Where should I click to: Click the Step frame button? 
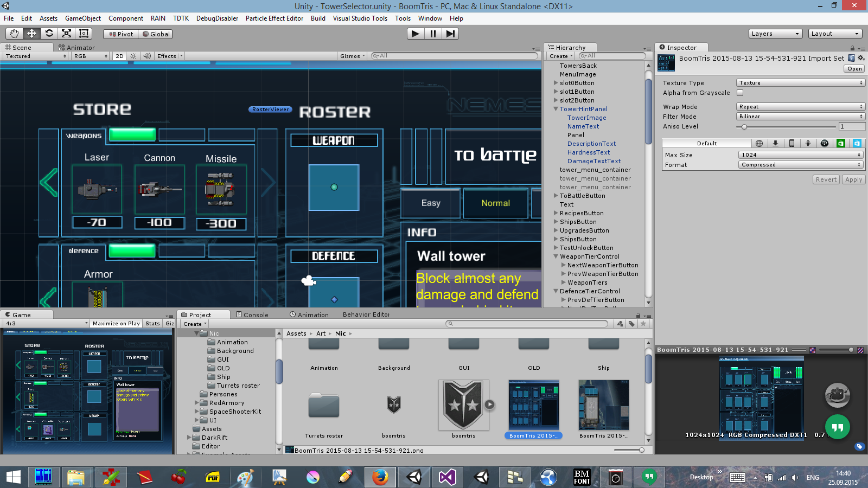pos(450,34)
